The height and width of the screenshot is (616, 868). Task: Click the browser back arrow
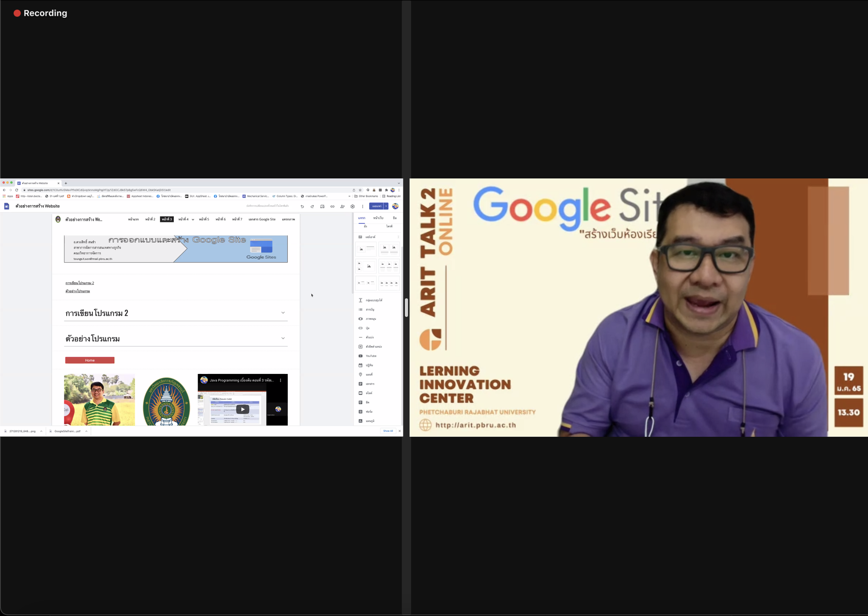(x=4, y=190)
